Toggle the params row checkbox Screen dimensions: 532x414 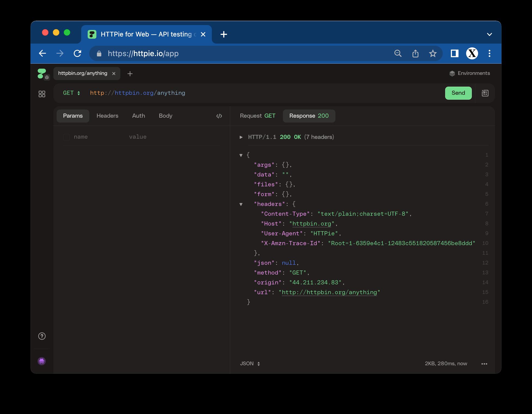coord(66,137)
